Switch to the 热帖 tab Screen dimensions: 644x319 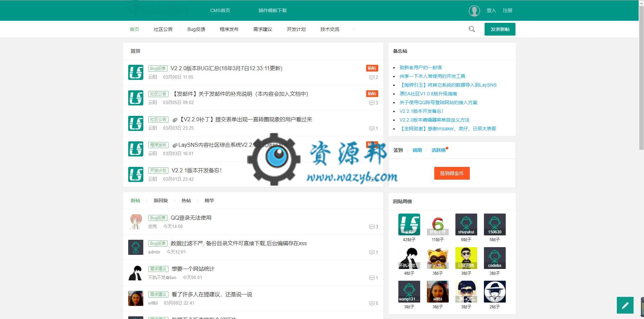(186, 200)
